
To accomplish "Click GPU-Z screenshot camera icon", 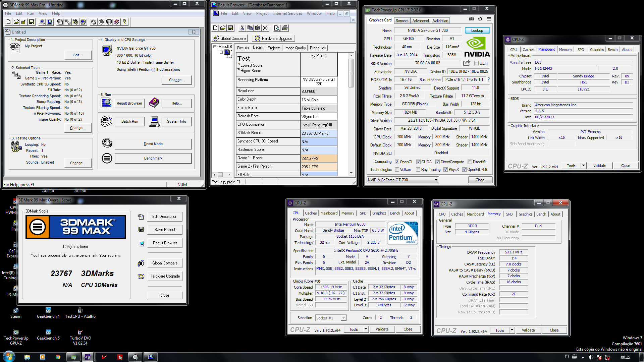I will (x=472, y=19).
